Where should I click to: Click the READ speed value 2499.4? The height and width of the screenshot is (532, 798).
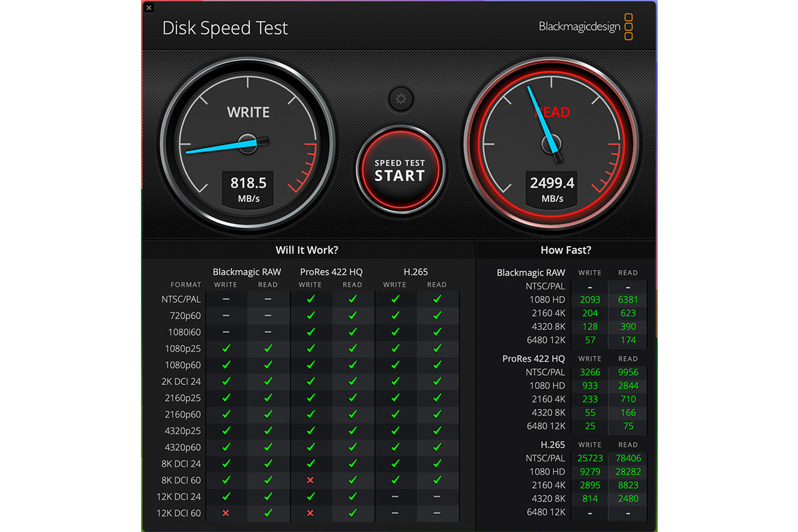coord(552,183)
